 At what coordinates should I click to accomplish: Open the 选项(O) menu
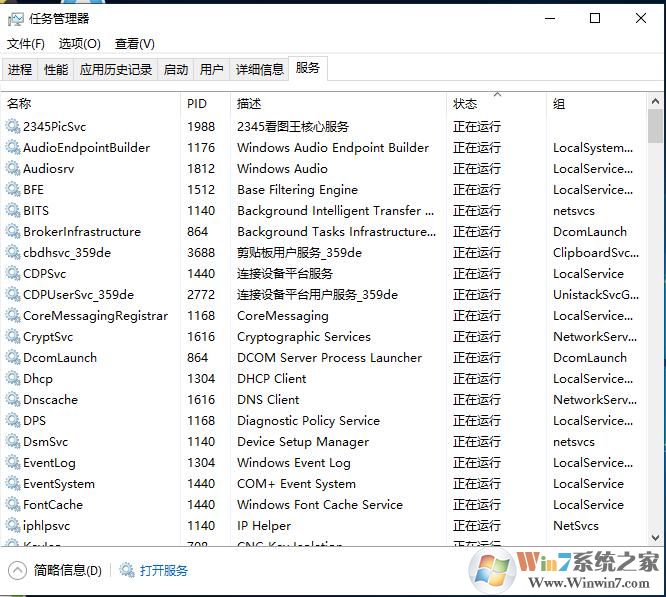point(79,44)
